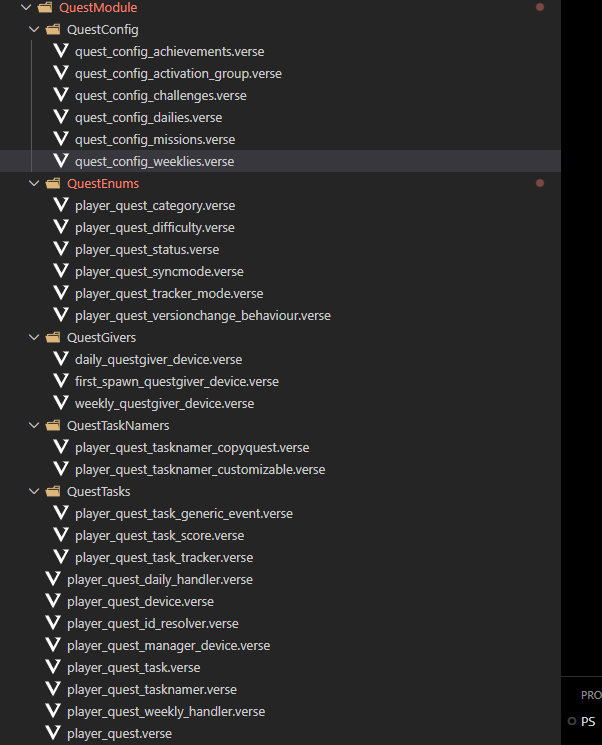Screen dimensions: 602x745
Task: Collapse the QuestEnums folder chevron
Action: (x=34, y=183)
